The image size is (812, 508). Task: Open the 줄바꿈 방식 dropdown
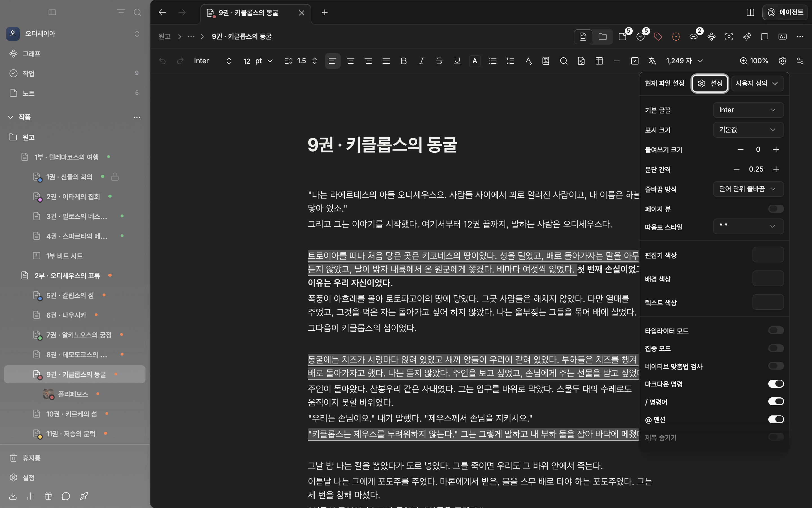tap(748, 189)
